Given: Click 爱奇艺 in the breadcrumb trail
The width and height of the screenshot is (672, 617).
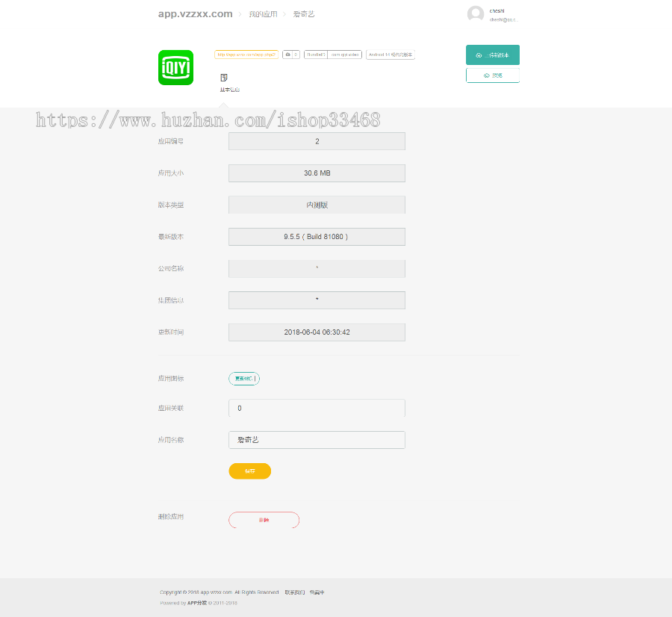Looking at the screenshot, I should (303, 13).
